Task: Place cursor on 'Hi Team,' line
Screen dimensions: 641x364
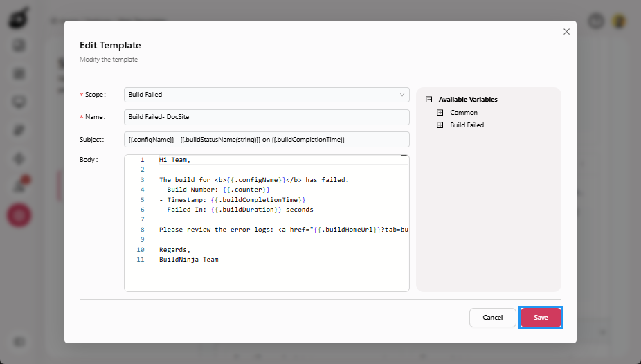Action: point(174,160)
